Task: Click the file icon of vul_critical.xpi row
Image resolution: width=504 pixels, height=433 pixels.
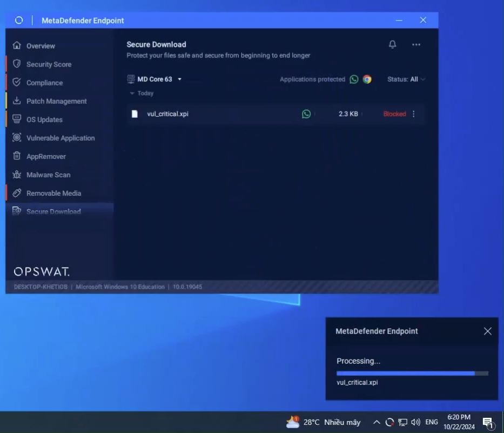Action: tap(135, 114)
